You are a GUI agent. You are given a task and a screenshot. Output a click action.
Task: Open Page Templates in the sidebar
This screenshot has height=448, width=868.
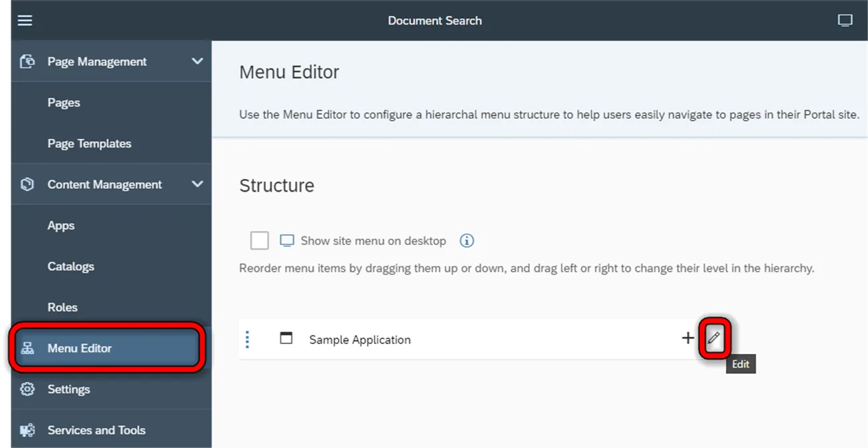coord(112,144)
